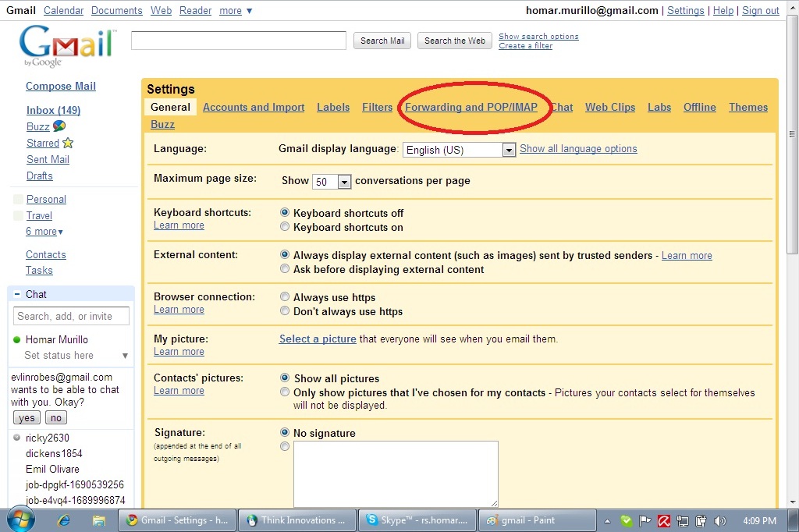Open Forwarding and POP/IMAP tab
799x532 pixels.
pos(471,108)
